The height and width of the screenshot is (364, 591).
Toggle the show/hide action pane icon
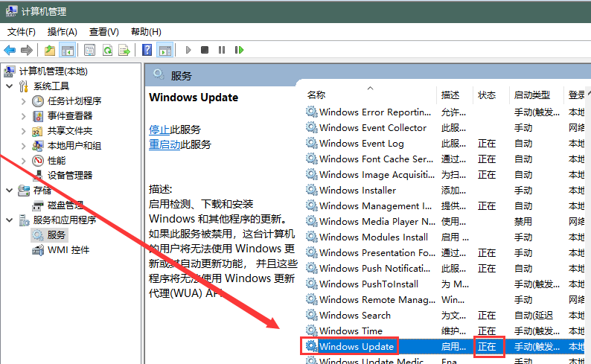pyautogui.click(x=164, y=50)
